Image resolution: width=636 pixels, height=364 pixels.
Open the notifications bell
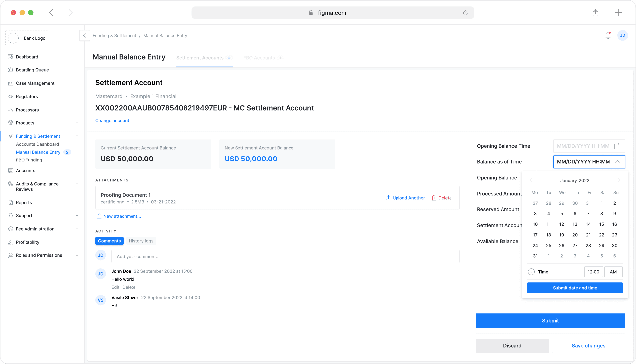click(x=608, y=35)
